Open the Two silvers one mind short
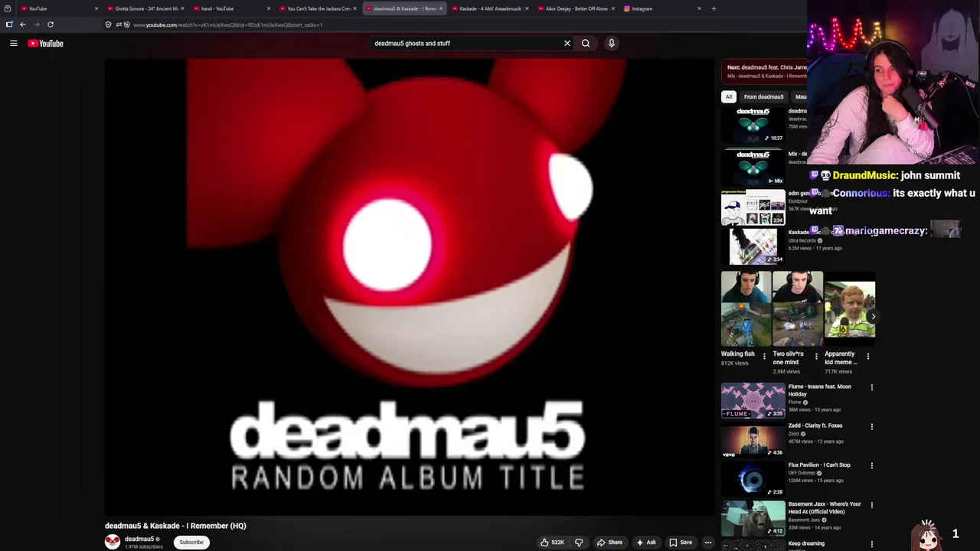Image resolution: width=980 pixels, height=551 pixels. click(798, 309)
